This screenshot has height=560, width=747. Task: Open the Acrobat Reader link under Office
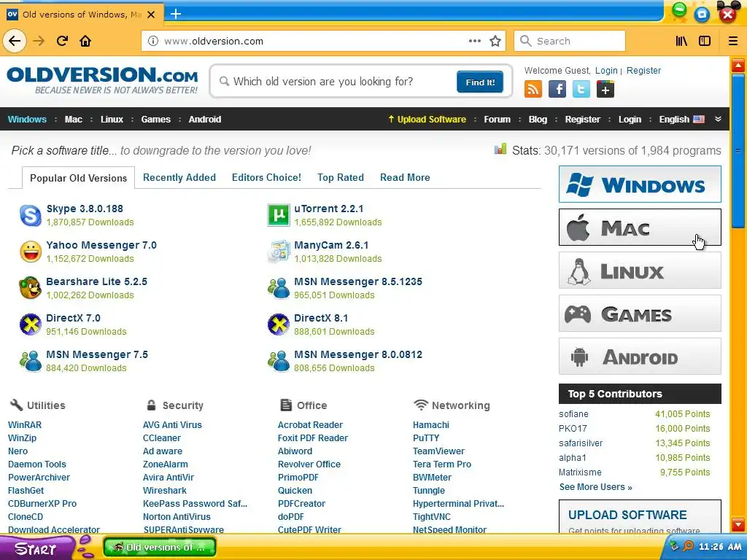pos(310,425)
